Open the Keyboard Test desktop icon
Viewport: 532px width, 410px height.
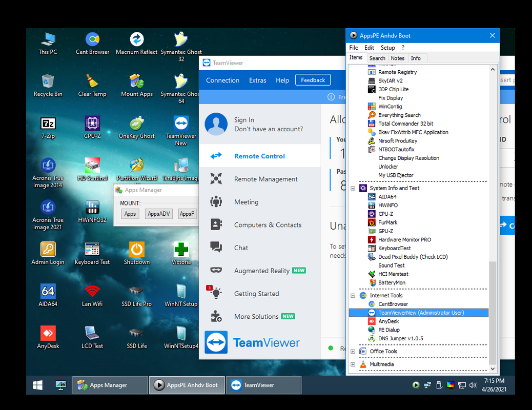pyautogui.click(x=92, y=254)
